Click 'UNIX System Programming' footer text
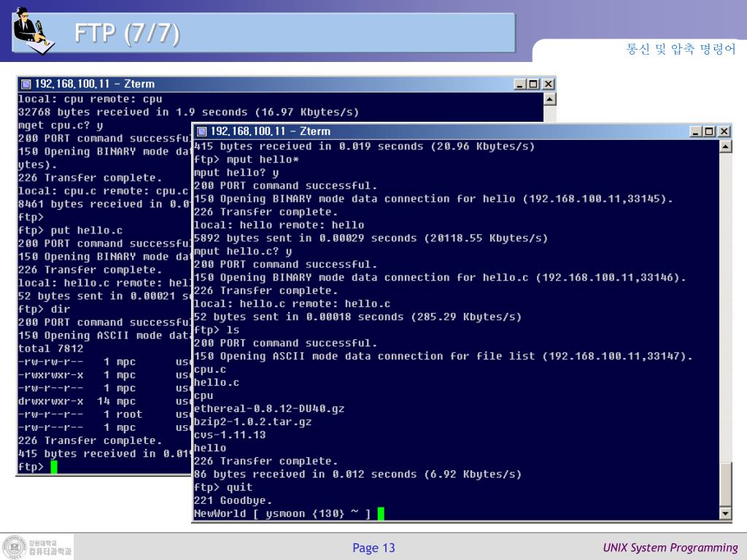The height and width of the screenshot is (560, 747). coord(670,548)
